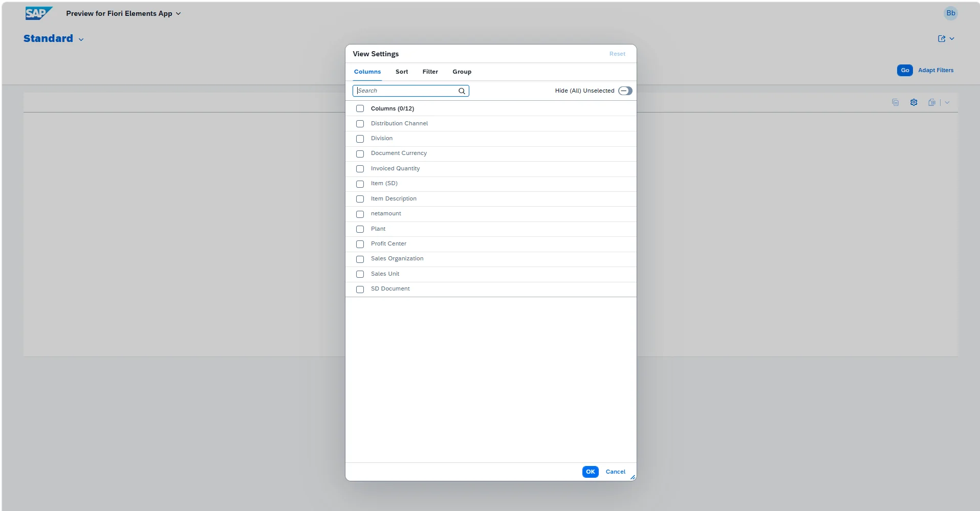
Task: Check the Distribution Channel checkbox
Action: [360, 124]
